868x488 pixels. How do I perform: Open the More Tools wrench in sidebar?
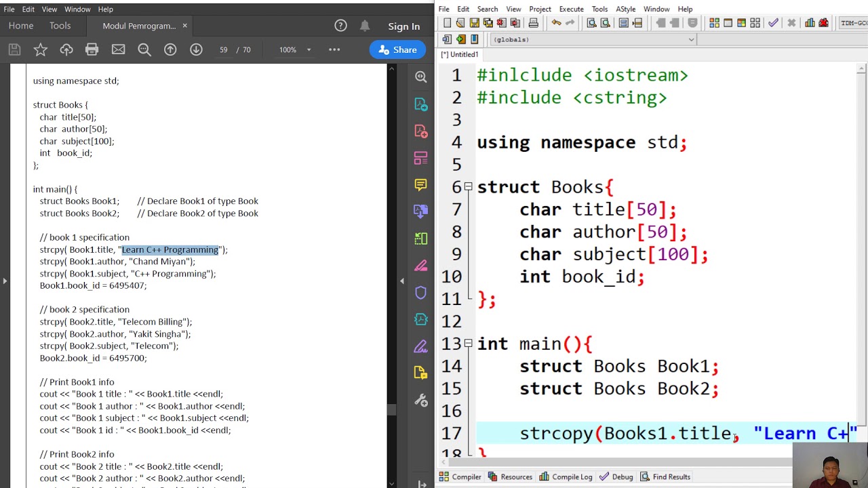tap(420, 400)
